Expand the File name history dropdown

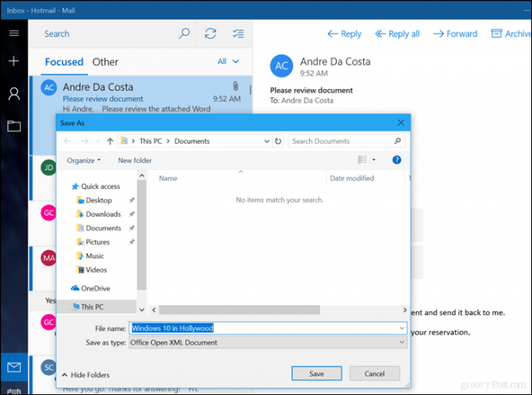click(401, 328)
